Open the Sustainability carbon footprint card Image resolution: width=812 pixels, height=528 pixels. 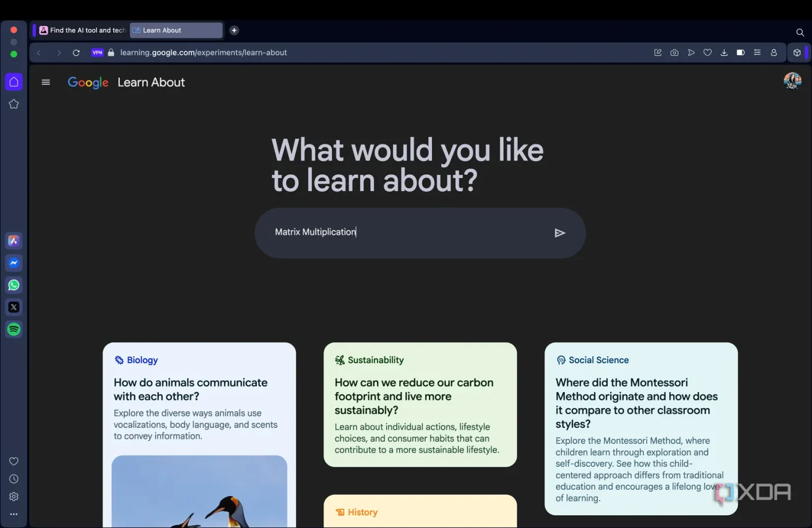tap(419, 404)
